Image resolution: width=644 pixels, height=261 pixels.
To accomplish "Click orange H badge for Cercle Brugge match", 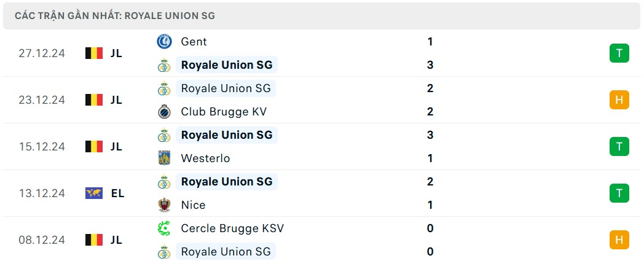I will pos(619,240).
